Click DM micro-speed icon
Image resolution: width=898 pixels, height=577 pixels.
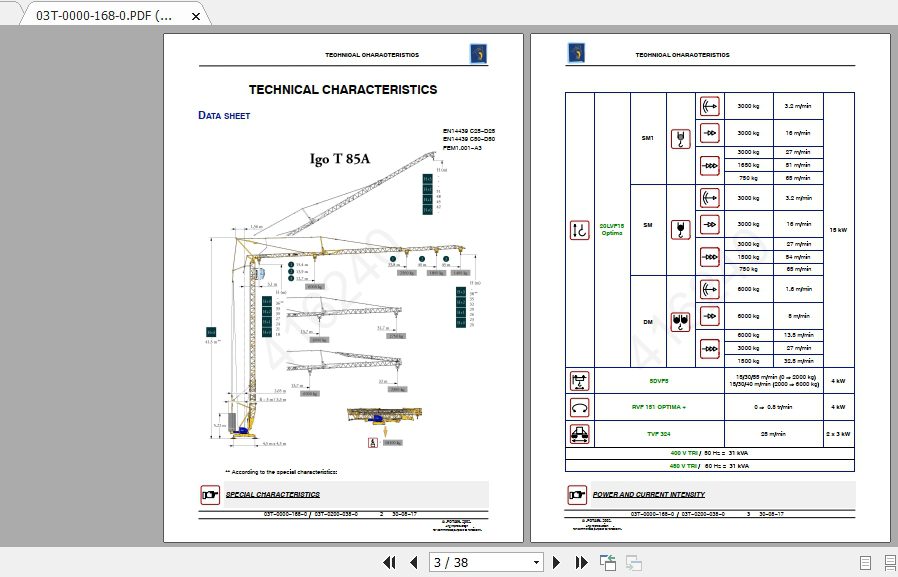pos(710,289)
